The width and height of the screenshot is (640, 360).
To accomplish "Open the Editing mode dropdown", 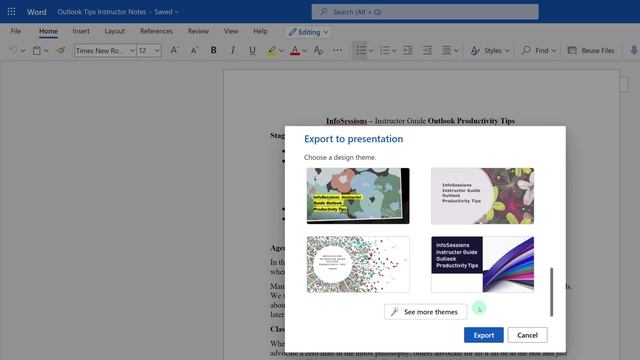I will coord(308,32).
